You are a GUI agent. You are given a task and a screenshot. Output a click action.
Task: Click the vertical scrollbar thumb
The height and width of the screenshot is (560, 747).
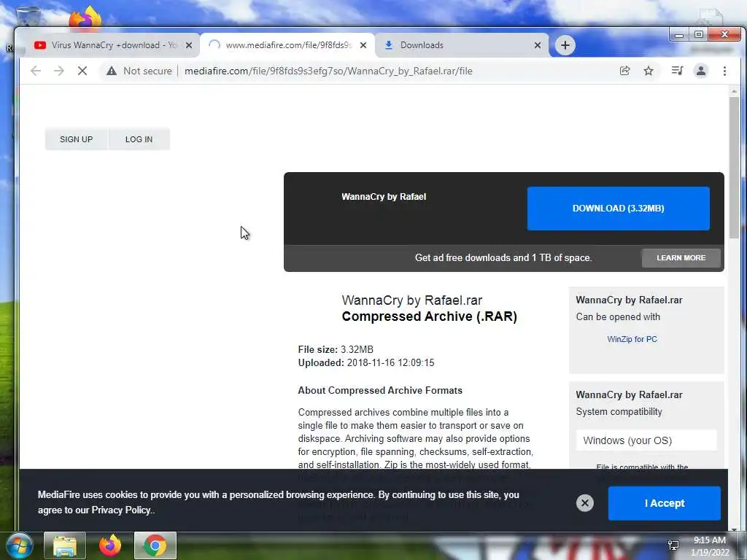coord(734,168)
